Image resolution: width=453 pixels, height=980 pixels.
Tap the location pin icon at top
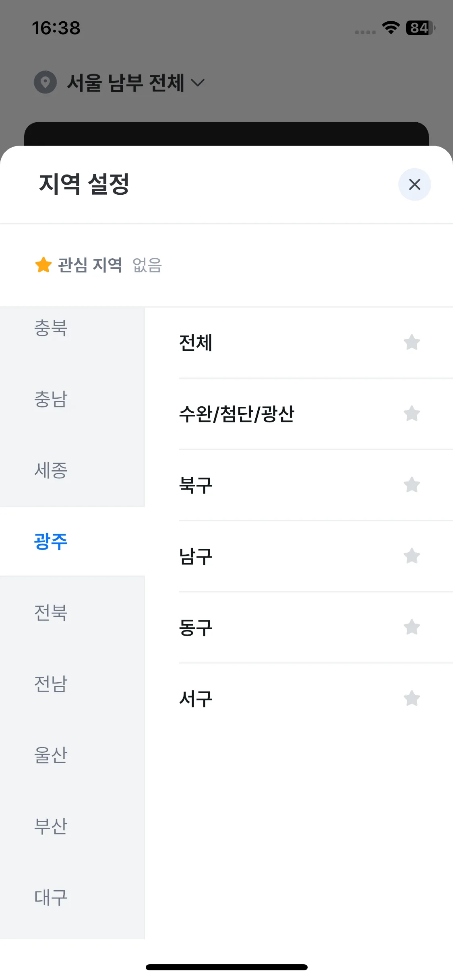(x=45, y=82)
